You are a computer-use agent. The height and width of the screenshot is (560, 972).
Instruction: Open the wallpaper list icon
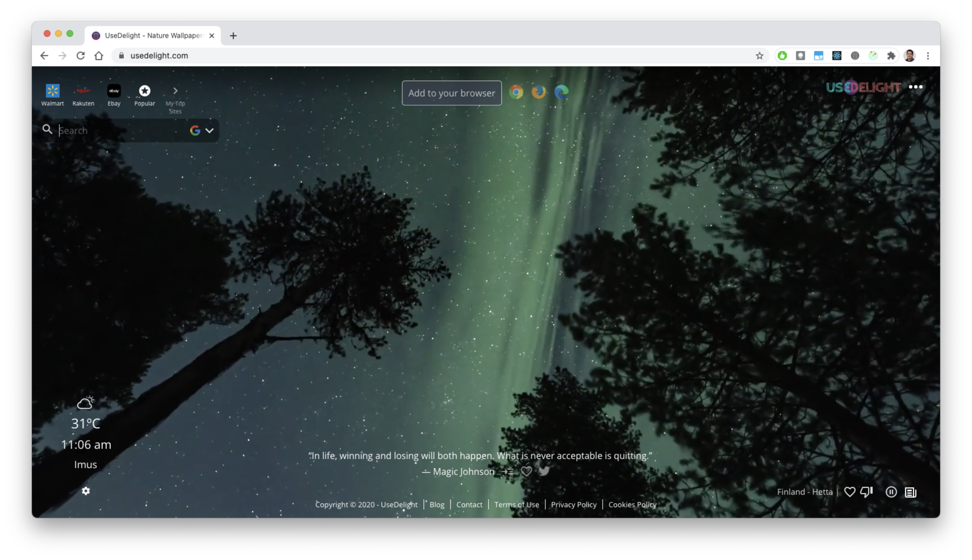[910, 492]
